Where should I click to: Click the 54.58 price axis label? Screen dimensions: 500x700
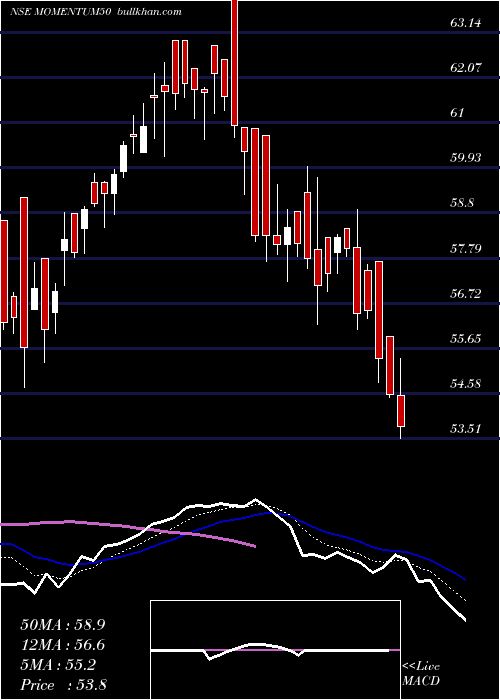click(x=466, y=383)
